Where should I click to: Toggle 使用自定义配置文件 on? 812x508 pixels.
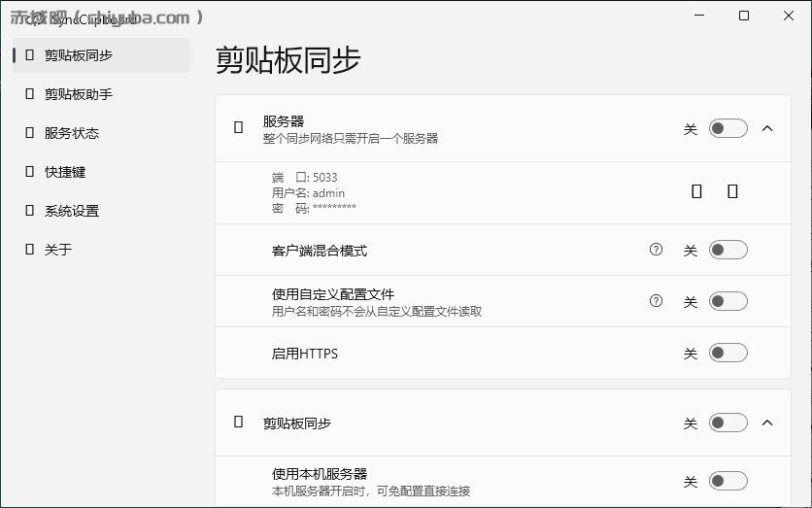pos(728,301)
